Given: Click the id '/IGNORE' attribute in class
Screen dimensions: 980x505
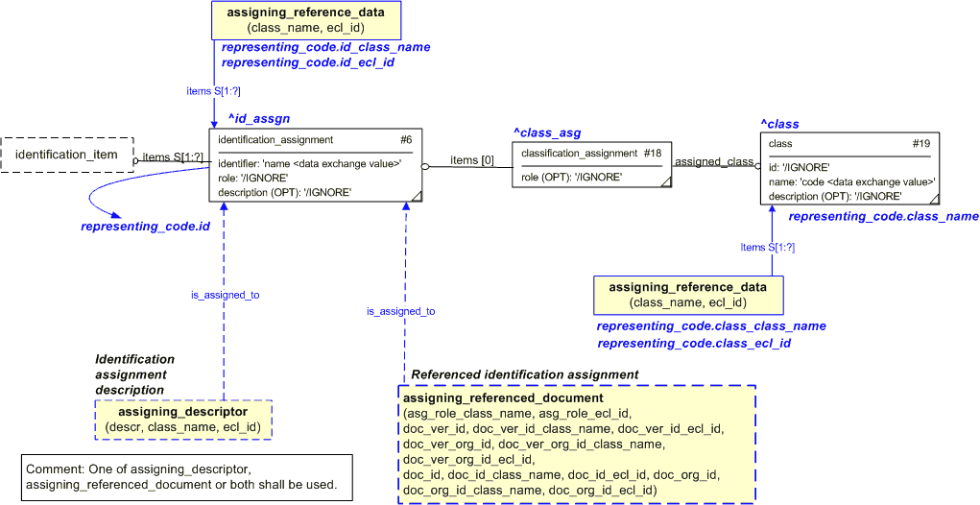Looking at the screenshot, I should pyautogui.click(x=799, y=167).
